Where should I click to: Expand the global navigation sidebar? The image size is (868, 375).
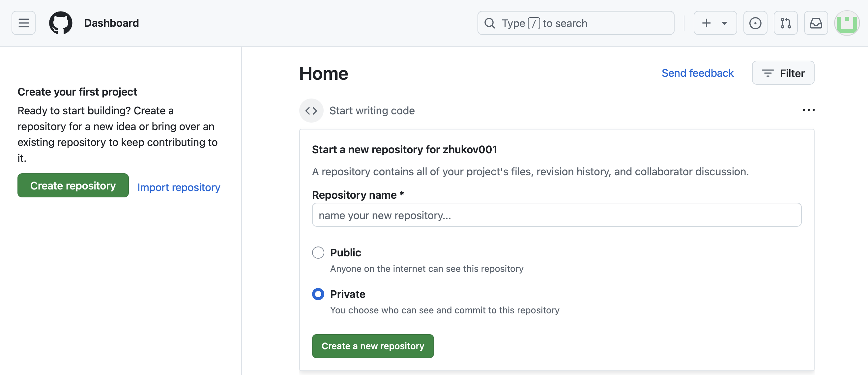click(23, 22)
